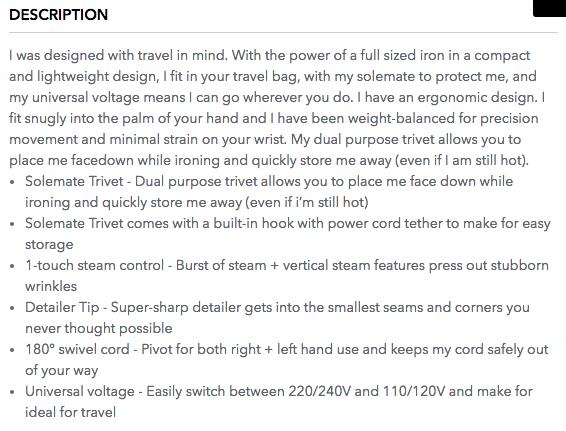Click the bullet dot before '180° swivel cord'
Viewport: 566px width, 431px height.
[x=13, y=350]
